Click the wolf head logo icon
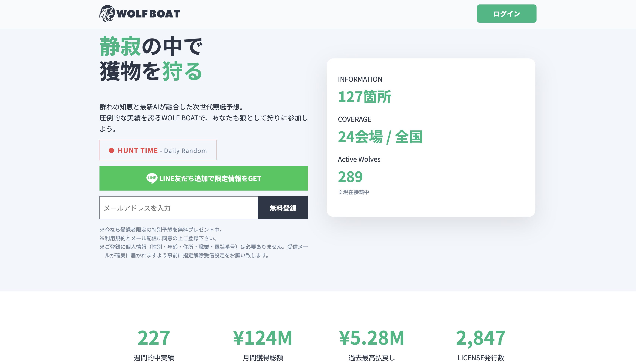 click(x=107, y=14)
